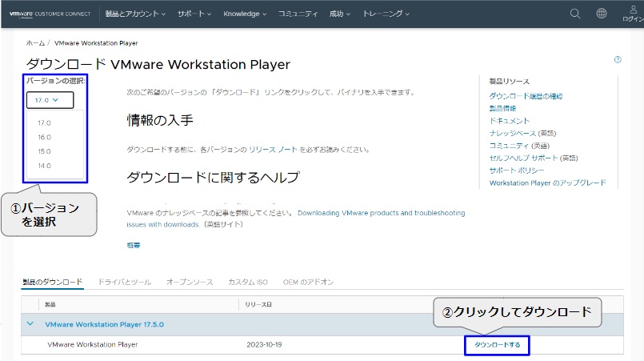
Task: Open the 17.0 version dropdown box
Action: [x=50, y=100]
